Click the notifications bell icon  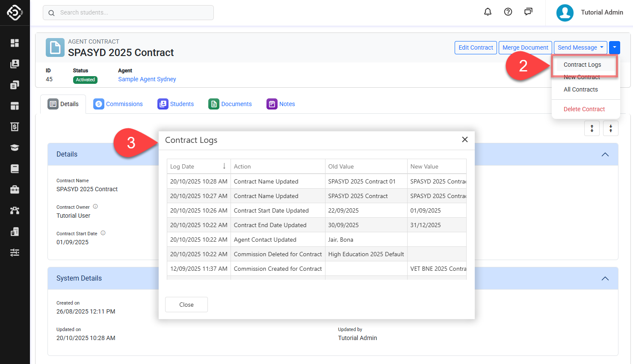point(488,12)
